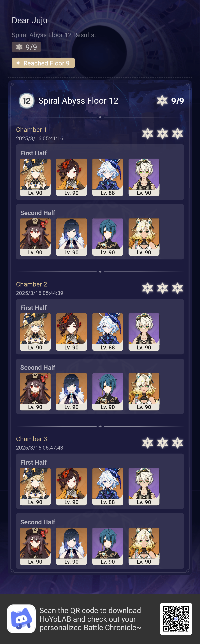The width and height of the screenshot is (200, 644).
Task: Select the Lv. 88 character in Chamber 1 First Half
Action: (x=108, y=177)
